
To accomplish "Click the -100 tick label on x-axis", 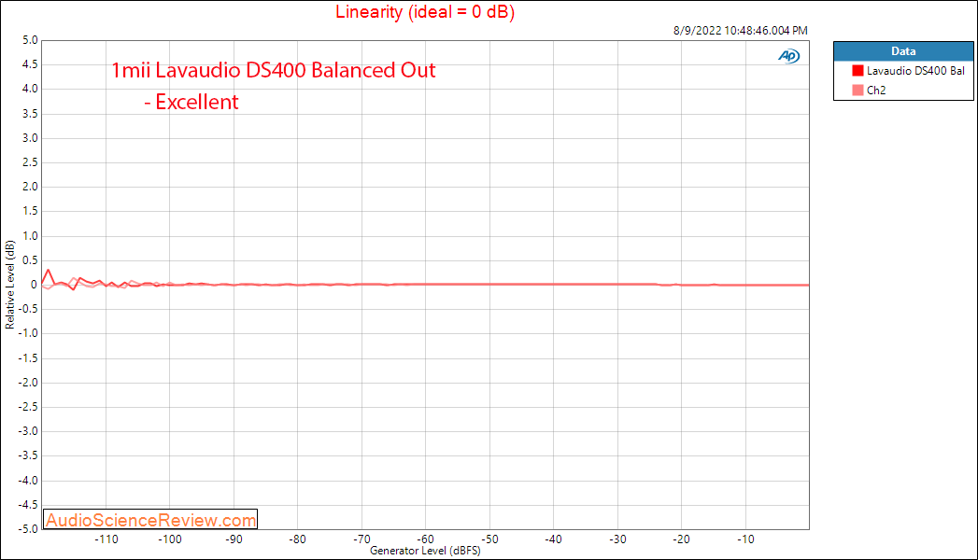I will (x=170, y=539).
